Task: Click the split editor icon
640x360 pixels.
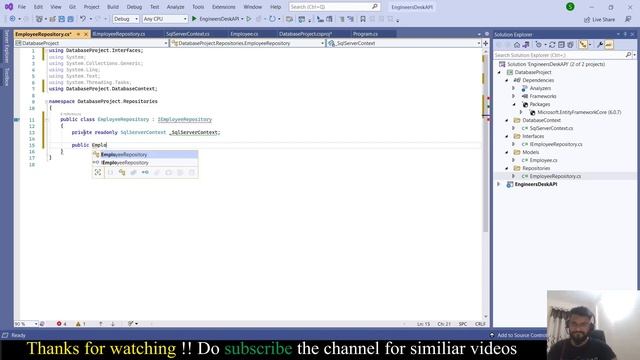Action: coord(486,43)
